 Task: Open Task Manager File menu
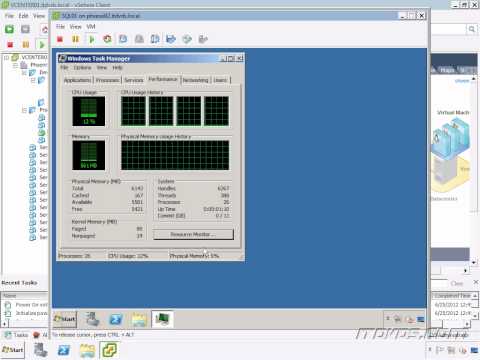pos(64,68)
